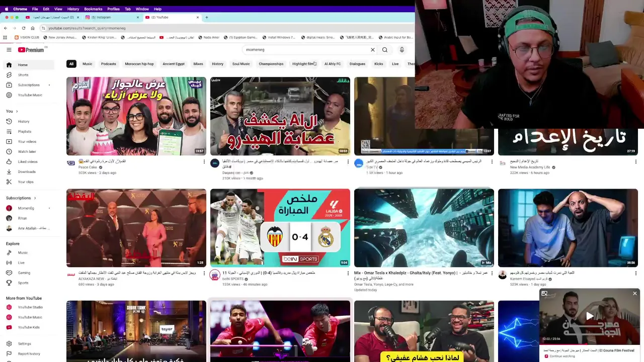
Task: Open options menu for Peace Cake video
Action: pos(204,161)
